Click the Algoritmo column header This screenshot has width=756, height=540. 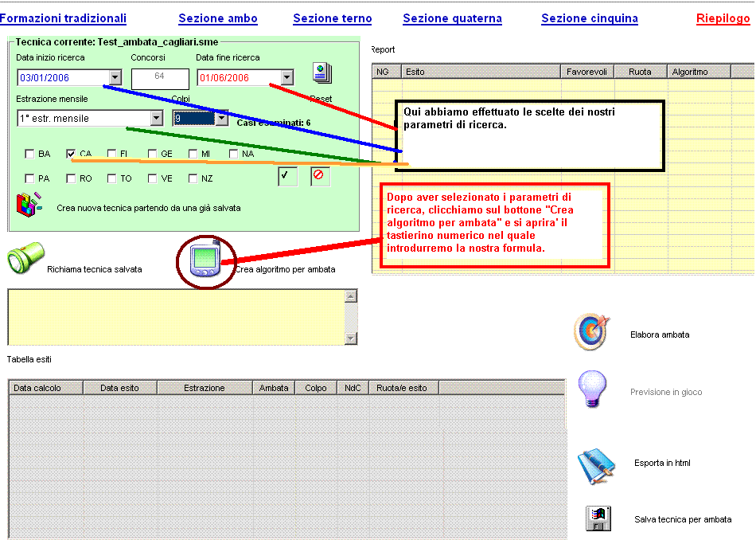click(699, 72)
